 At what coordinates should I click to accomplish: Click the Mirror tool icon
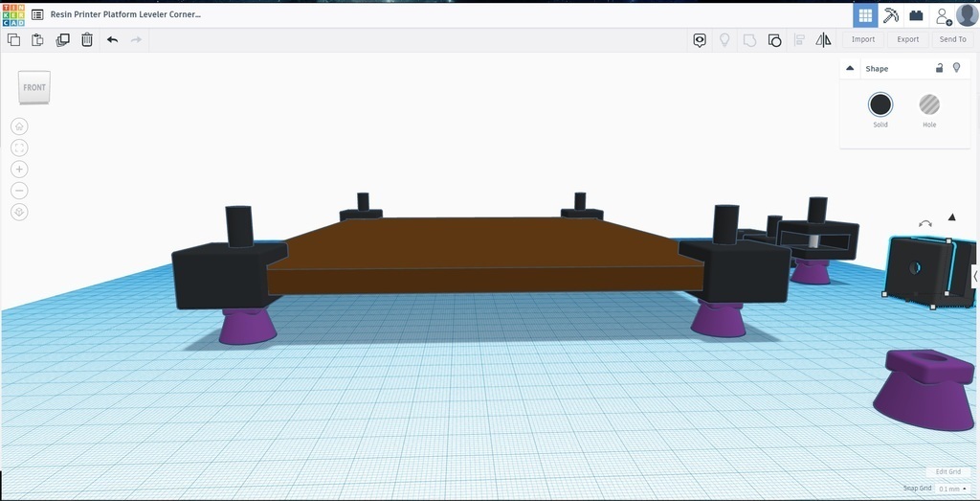[x=823, y=40]
